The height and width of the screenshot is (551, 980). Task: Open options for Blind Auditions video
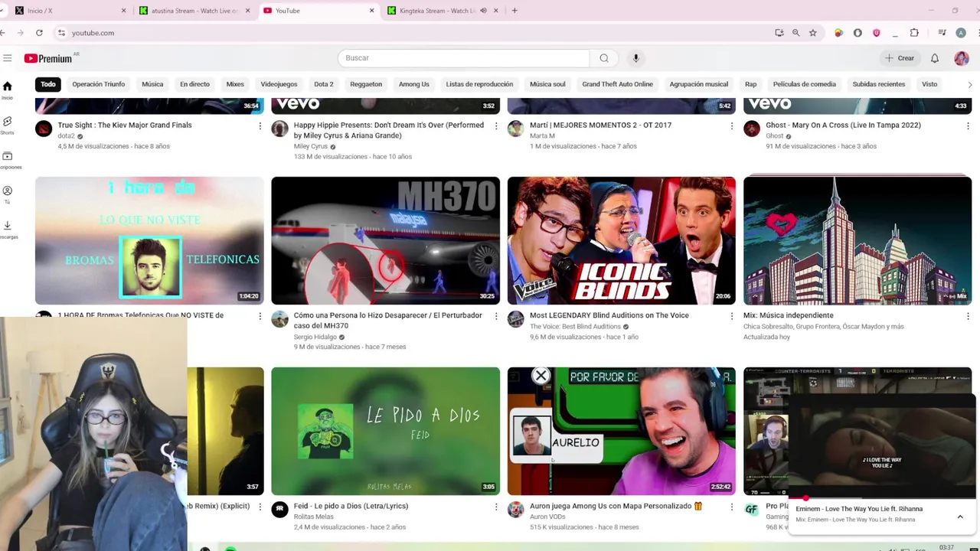tap(731, 316)
